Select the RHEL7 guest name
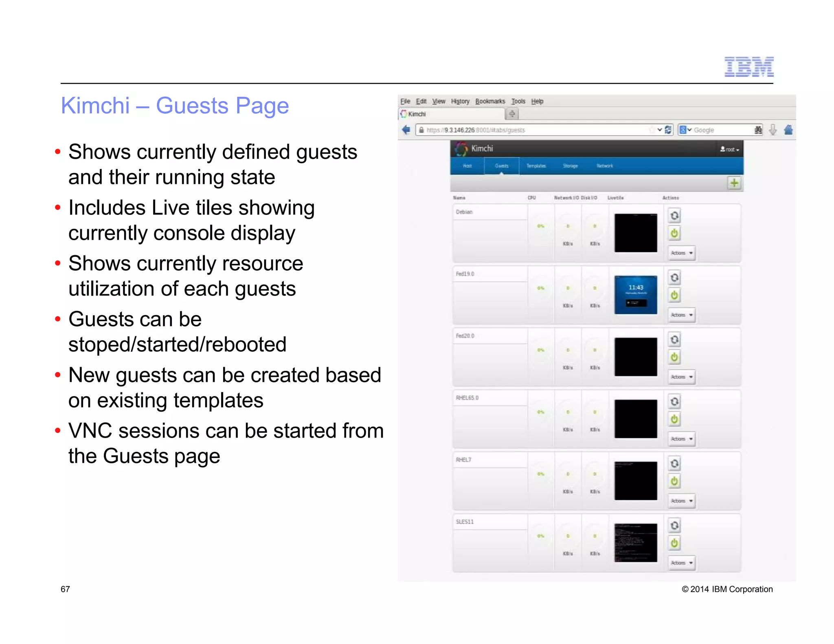834x644 pixels. 463,460
